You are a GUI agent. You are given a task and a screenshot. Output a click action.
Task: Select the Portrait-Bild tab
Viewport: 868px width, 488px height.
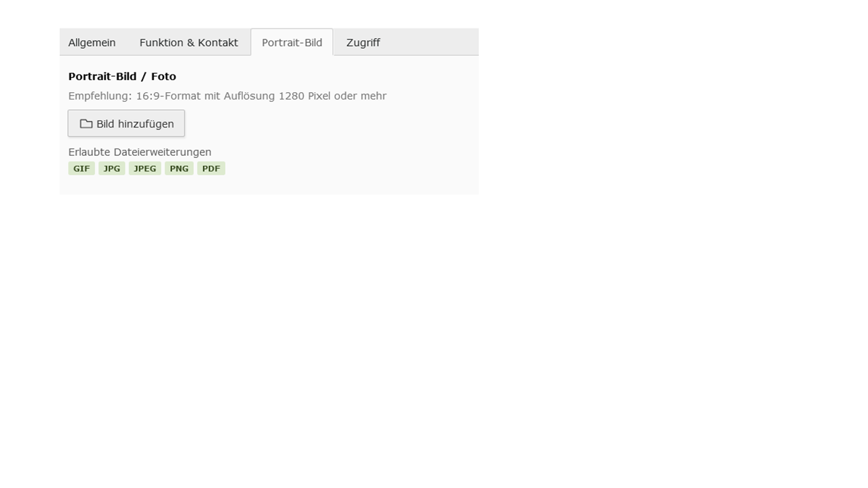point(292,43)
